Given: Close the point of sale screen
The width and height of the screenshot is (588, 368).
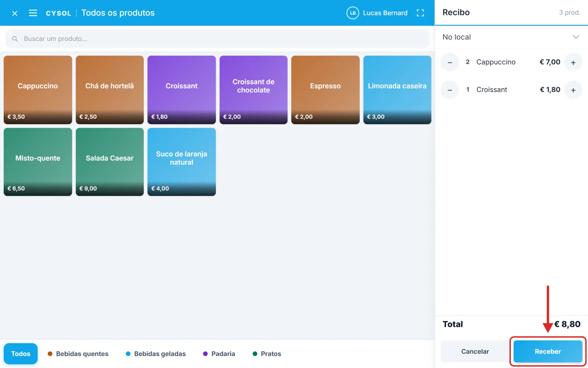Looking at the screenshot, I should pyautogui.click(x=15, y=13).
